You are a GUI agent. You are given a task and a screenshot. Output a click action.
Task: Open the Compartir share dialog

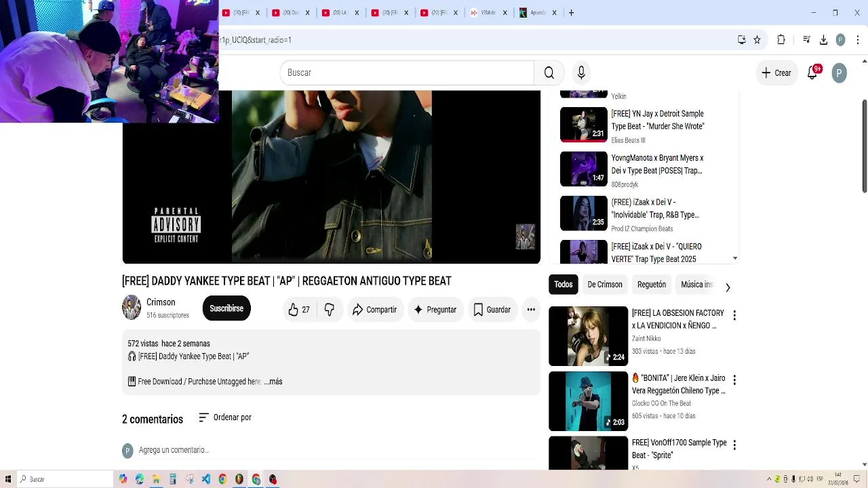tap(374, 310)
